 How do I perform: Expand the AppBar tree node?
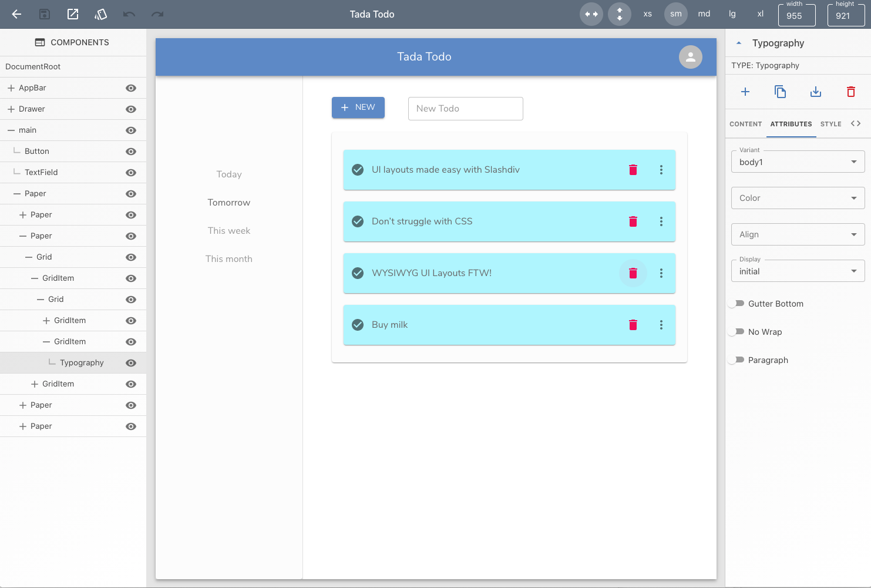[x=11, y=88]
